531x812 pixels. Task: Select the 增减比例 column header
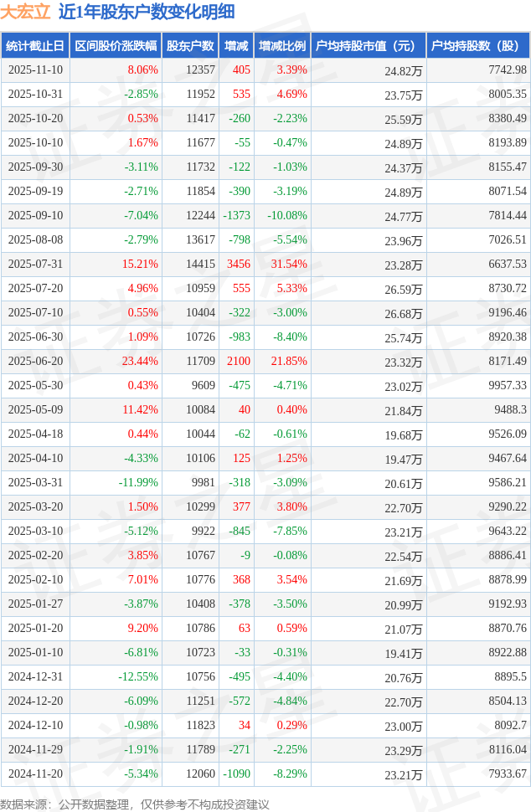(282, 46)
